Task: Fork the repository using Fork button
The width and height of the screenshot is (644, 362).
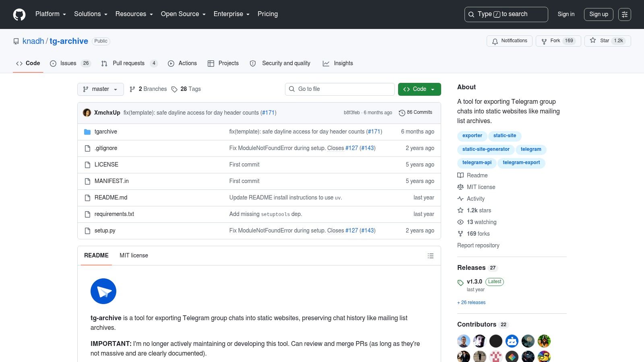Action: coord(558,41)
